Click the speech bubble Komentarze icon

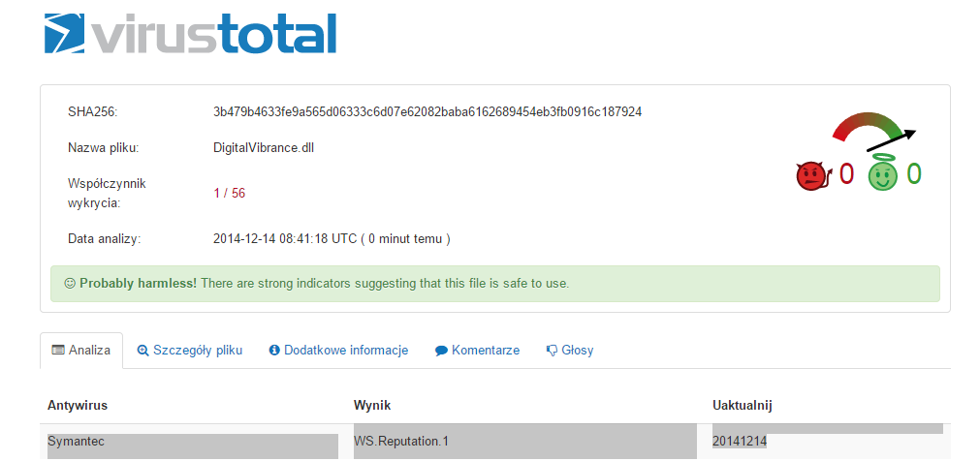click(441, 351)
